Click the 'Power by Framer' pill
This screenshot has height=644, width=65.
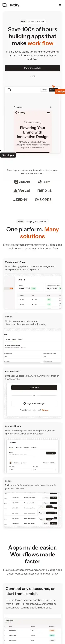click(x=33, y=122)
